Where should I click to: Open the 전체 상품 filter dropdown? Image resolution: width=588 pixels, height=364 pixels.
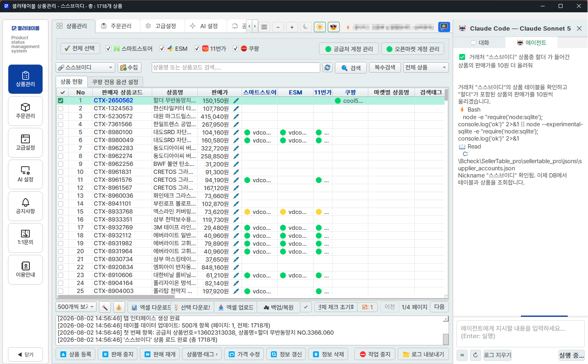pyautogui.click(x=426, y=67)
